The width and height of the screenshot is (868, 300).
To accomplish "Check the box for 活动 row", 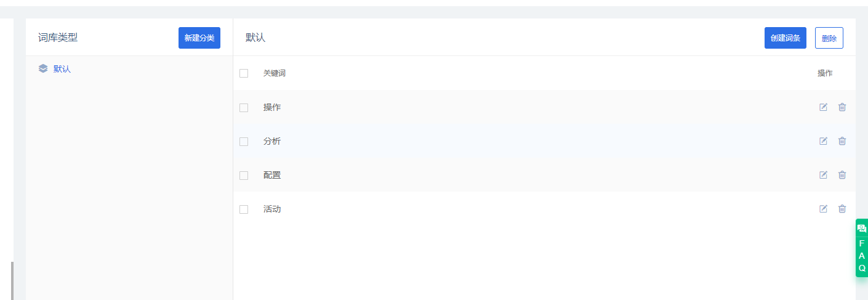I will coord(244,209).
